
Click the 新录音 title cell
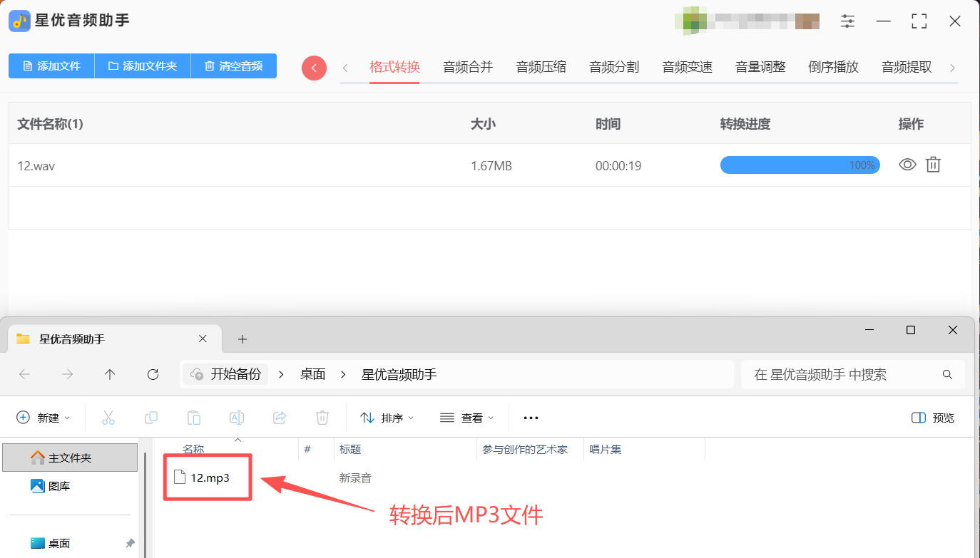click(355, 477)
